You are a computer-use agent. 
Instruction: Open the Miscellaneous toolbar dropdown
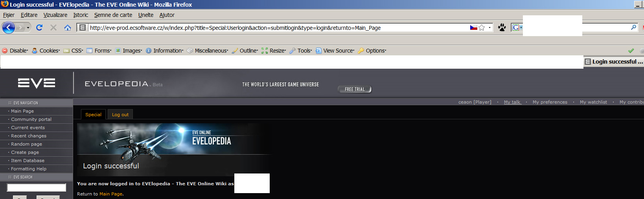coord(208,51)
